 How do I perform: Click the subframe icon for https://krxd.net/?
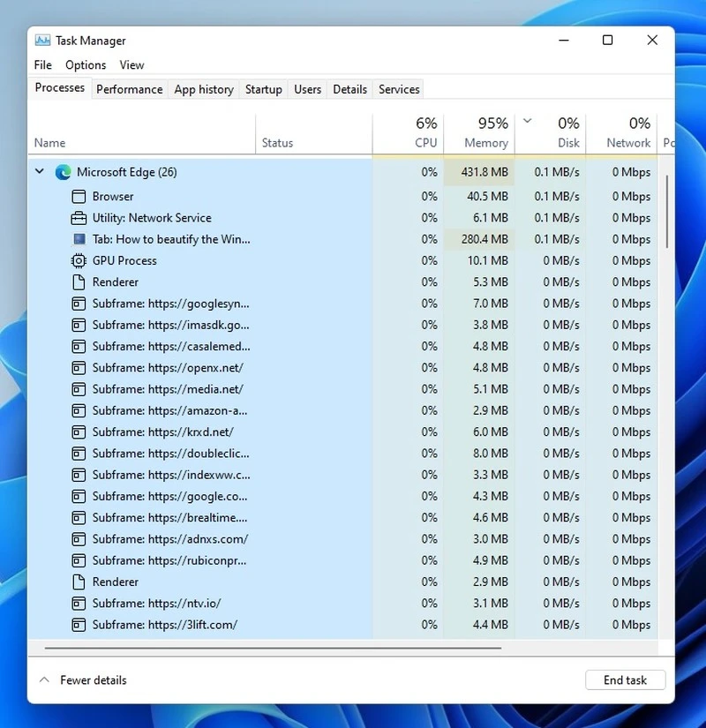coord(79,432)
